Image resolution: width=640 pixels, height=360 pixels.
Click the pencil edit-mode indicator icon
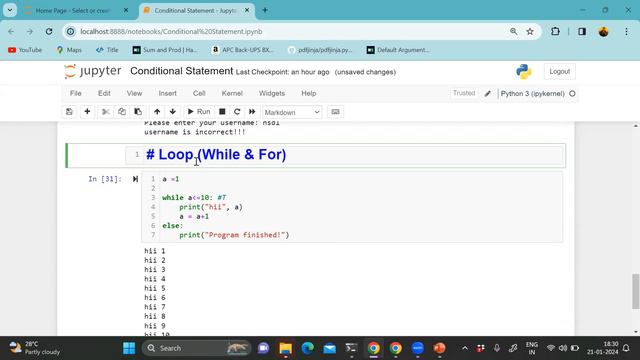pos(488,93)
